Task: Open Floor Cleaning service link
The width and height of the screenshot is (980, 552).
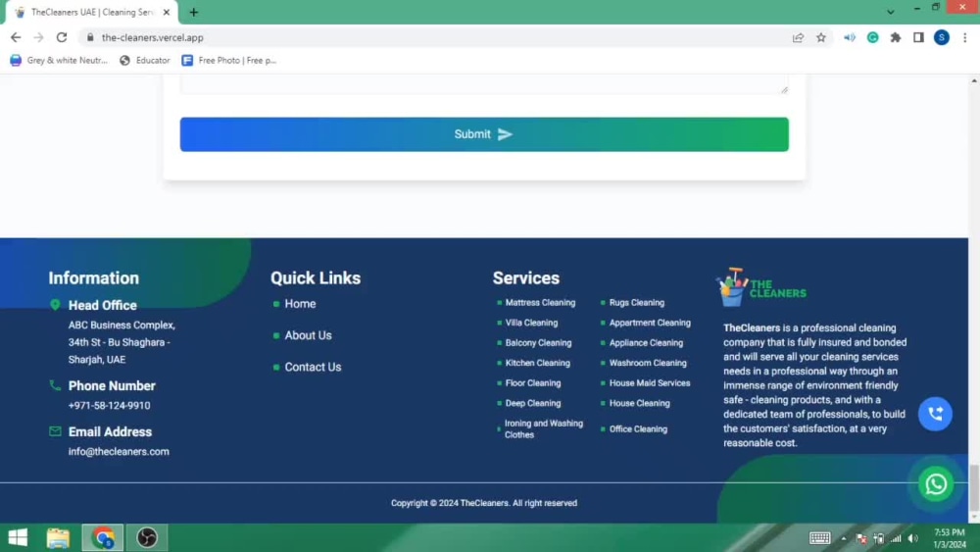Action: [x=532, y=382]
